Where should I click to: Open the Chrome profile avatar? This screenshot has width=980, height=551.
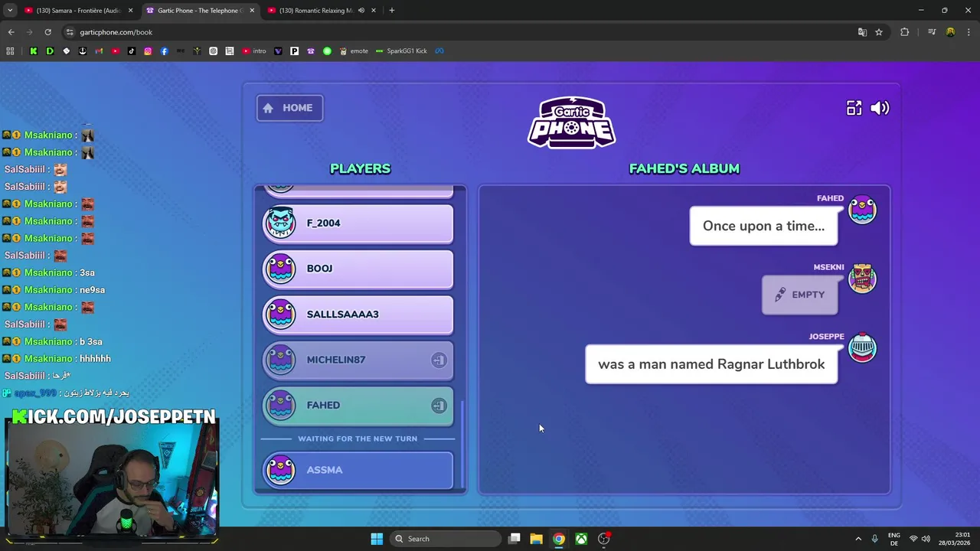[x=950, y=32]
